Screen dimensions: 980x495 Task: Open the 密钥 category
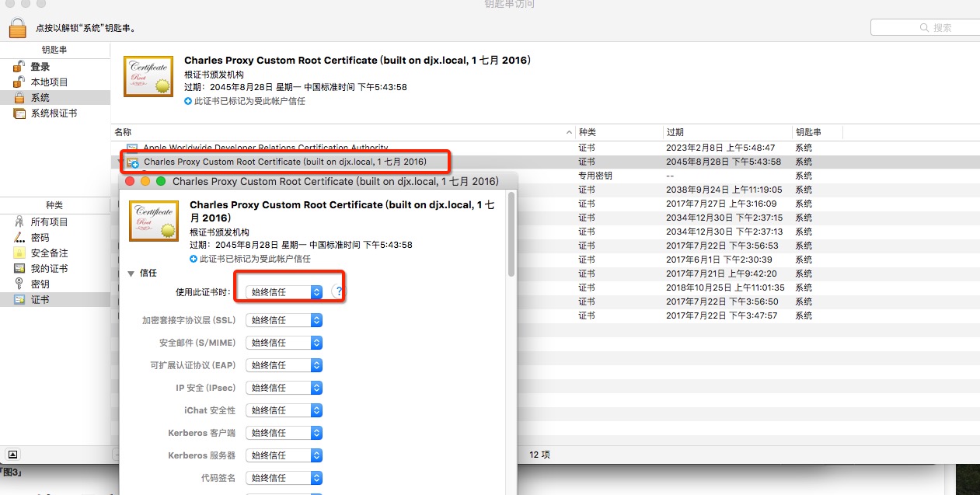coord(40,284)
